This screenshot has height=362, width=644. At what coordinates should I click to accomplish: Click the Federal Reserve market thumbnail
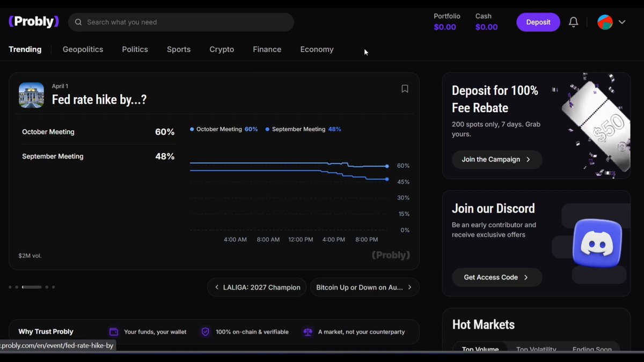click(x=31, y=95)
